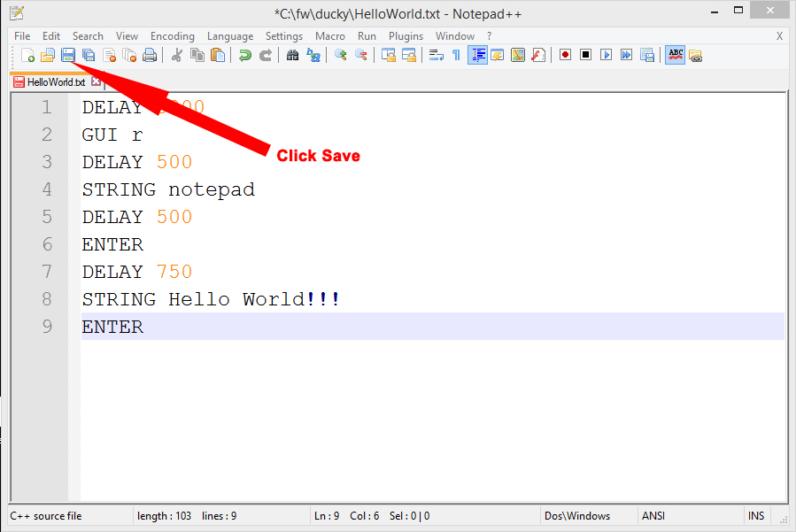Close the document with the menu bar X
This screenshot has width=796, height=532.
(x=780, y=36)
